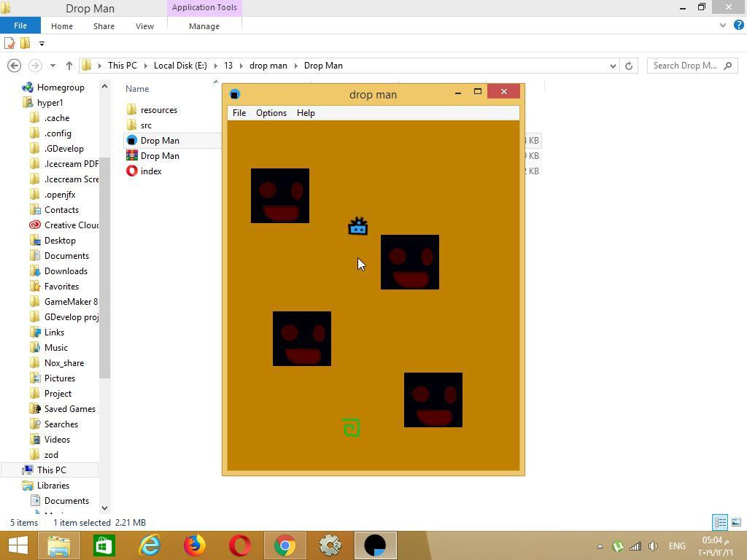Launch Opera from the taskbar
Screen dimensions: 747x560
point(239,545)
